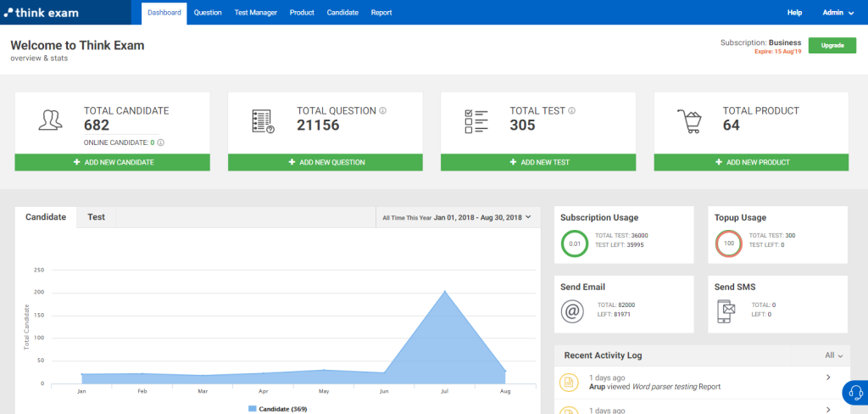
Task: Click the Total Candidate people icon
Action: click(51, 121)
